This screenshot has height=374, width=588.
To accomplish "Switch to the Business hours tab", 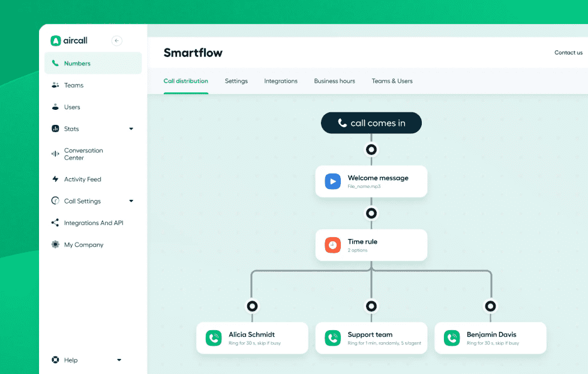I will [x=334, y=81].
